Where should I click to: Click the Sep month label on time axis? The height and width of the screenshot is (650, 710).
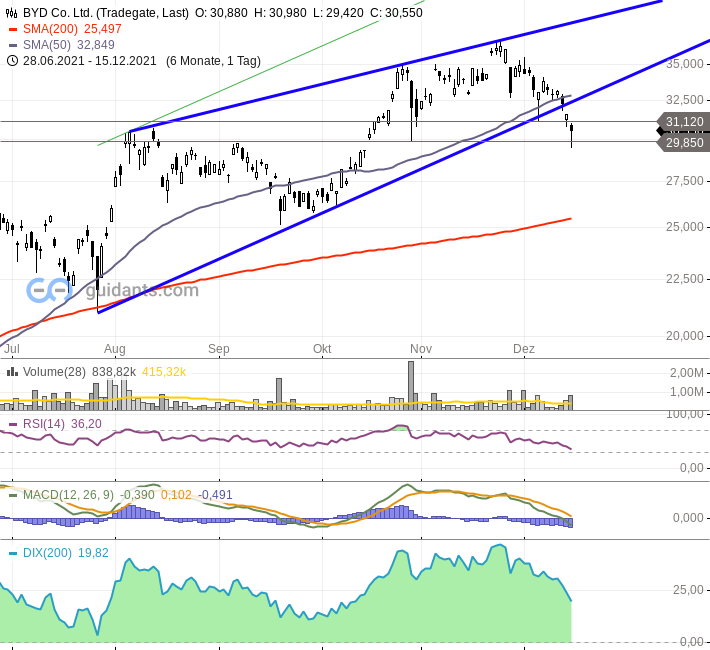tap(219, 349)
